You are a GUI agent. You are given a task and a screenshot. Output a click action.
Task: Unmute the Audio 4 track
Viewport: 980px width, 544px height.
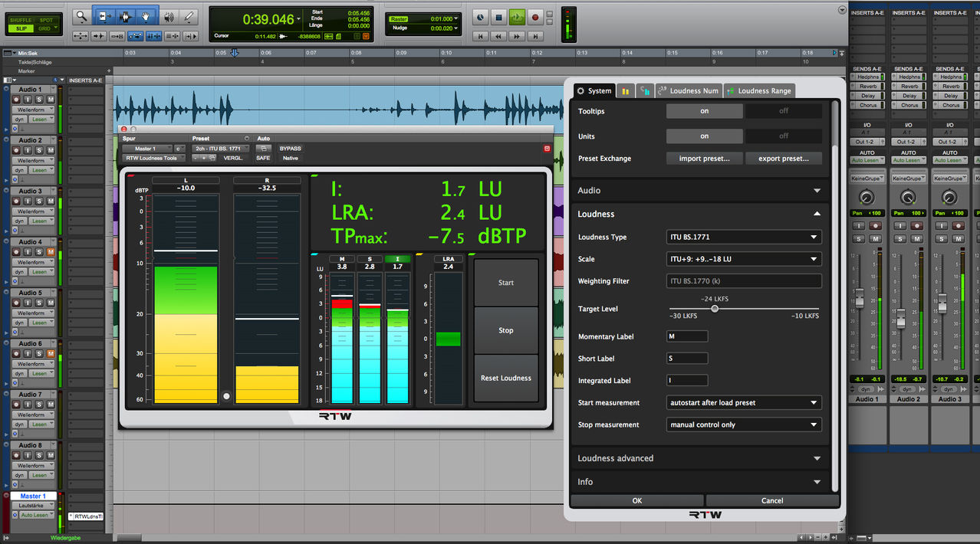click(x=51, y=252)
